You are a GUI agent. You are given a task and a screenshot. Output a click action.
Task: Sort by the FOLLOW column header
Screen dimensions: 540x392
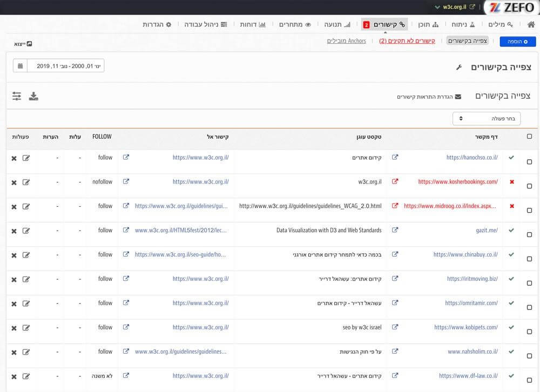(x=102, y=137)
